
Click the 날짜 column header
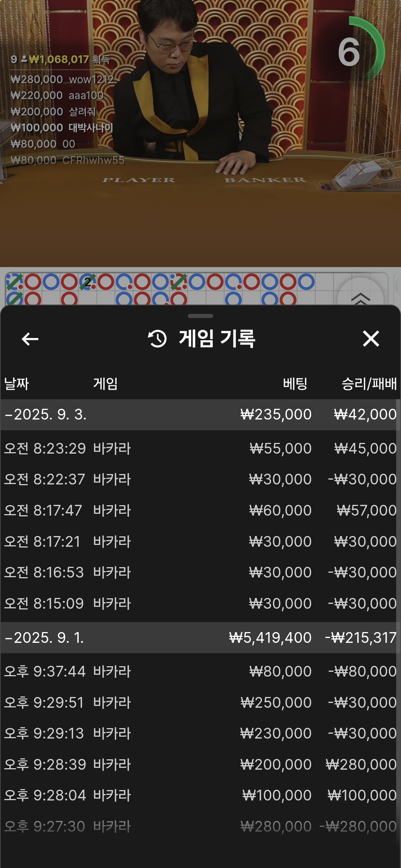(16, 384)
